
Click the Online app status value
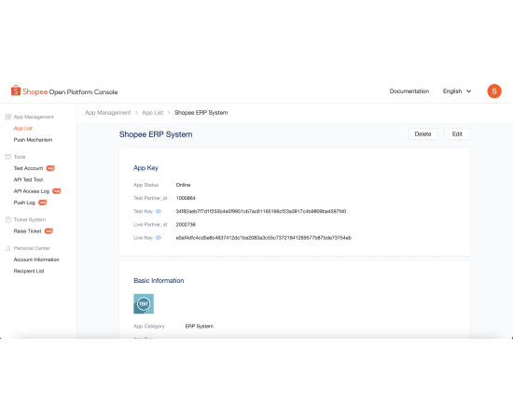pos(183,185)
